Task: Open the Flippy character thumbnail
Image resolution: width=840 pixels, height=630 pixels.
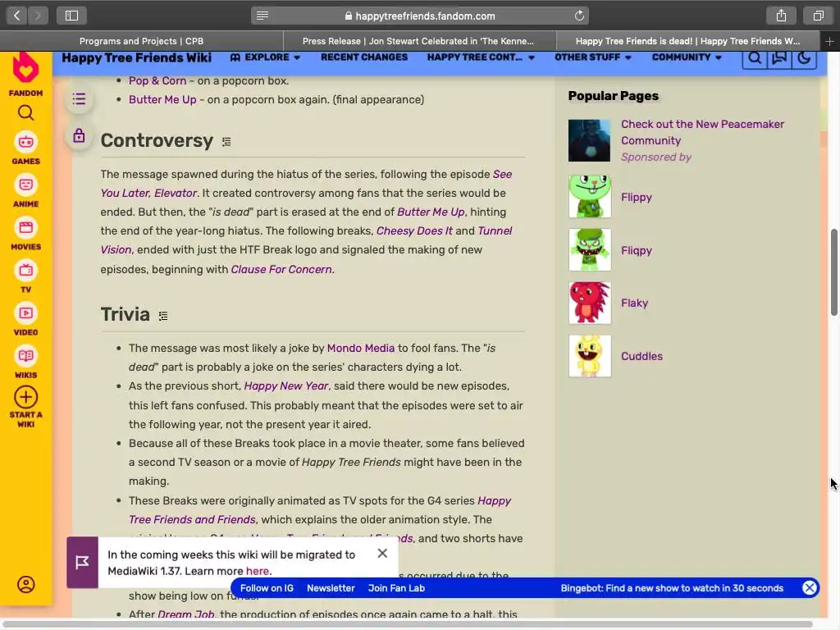Action: click(589, 197)
